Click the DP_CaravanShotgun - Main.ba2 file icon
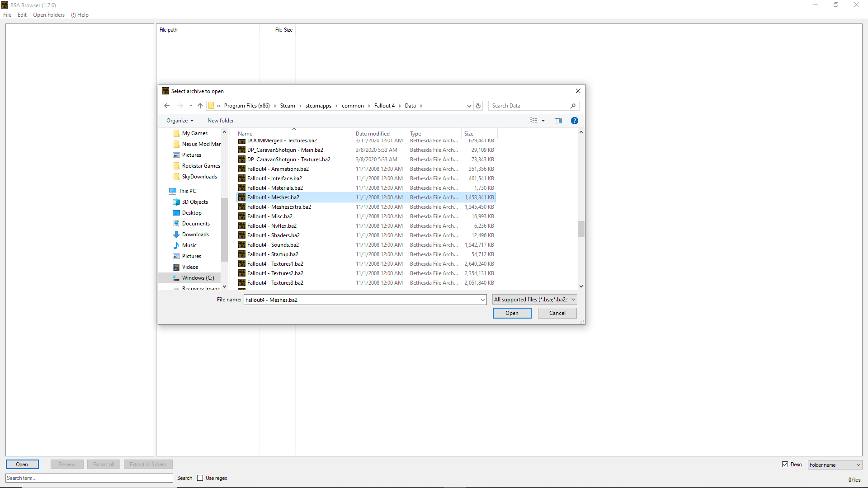 pyautogui.click(x=242, y=150)
